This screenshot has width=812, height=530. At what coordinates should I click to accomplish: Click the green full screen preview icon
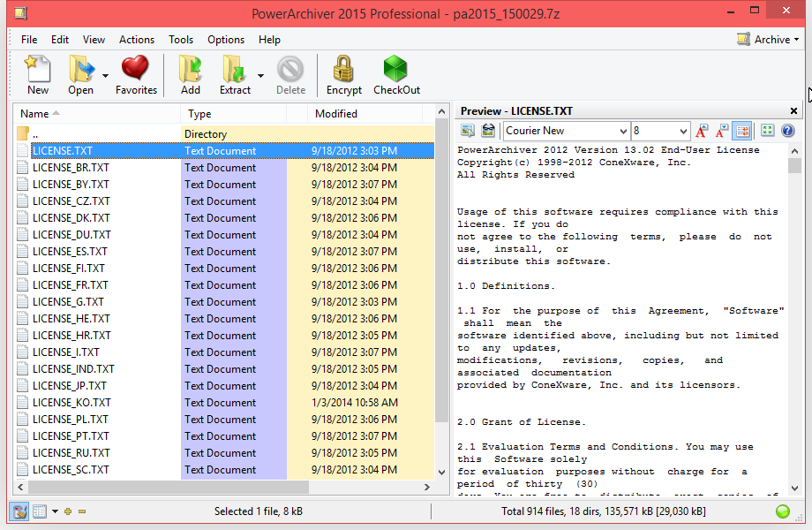[x=768, y=131]
